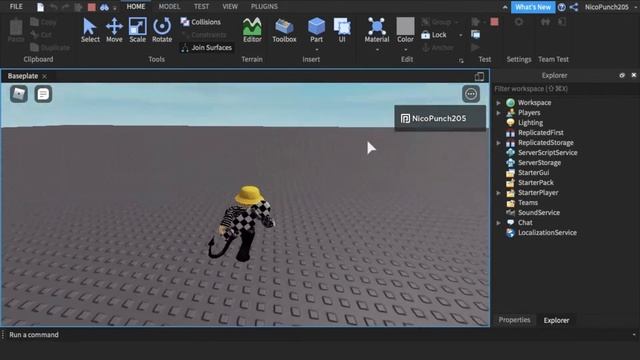Expand the Chat node
640x360 pixels.
(x=498, y=223)
